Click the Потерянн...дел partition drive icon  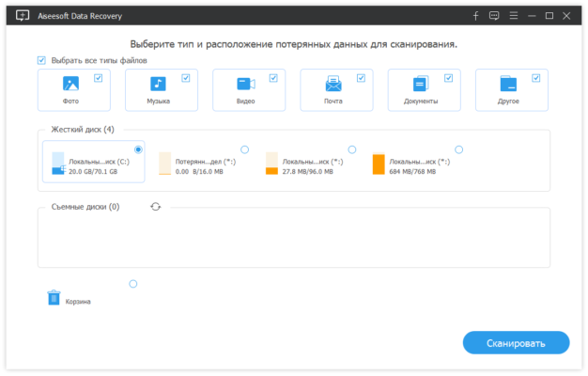tap(165, 164)
